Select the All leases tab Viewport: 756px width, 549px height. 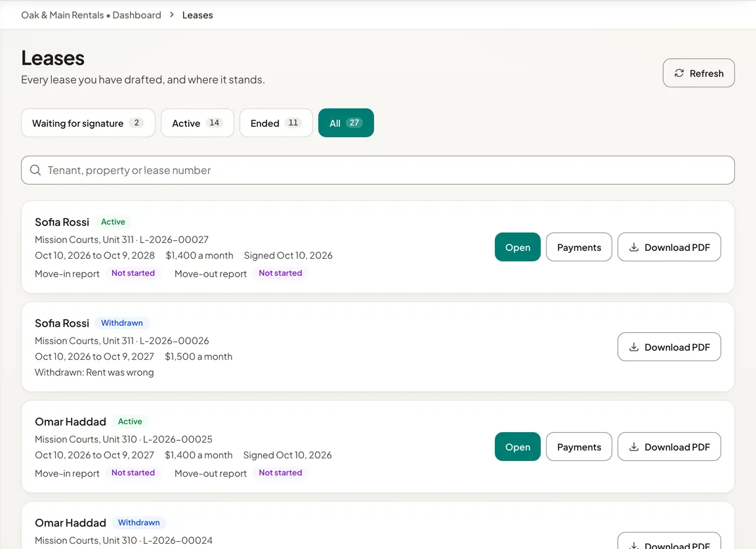coord(346,123)
